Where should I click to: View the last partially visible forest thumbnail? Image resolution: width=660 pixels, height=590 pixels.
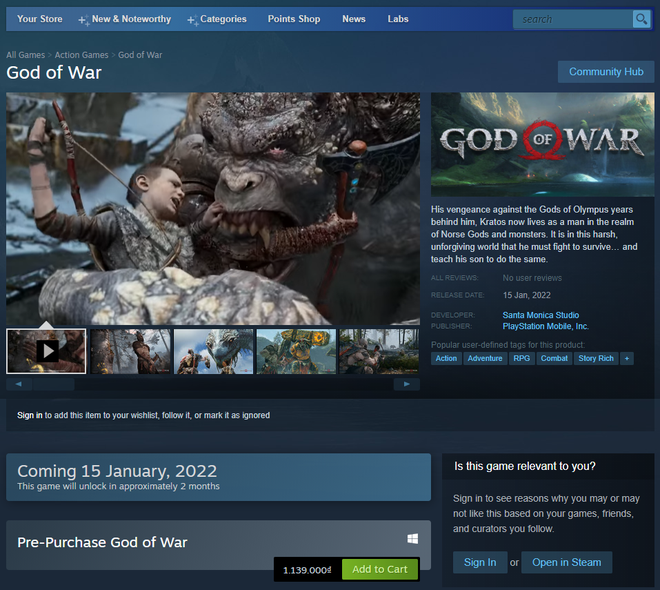(379, 351)
